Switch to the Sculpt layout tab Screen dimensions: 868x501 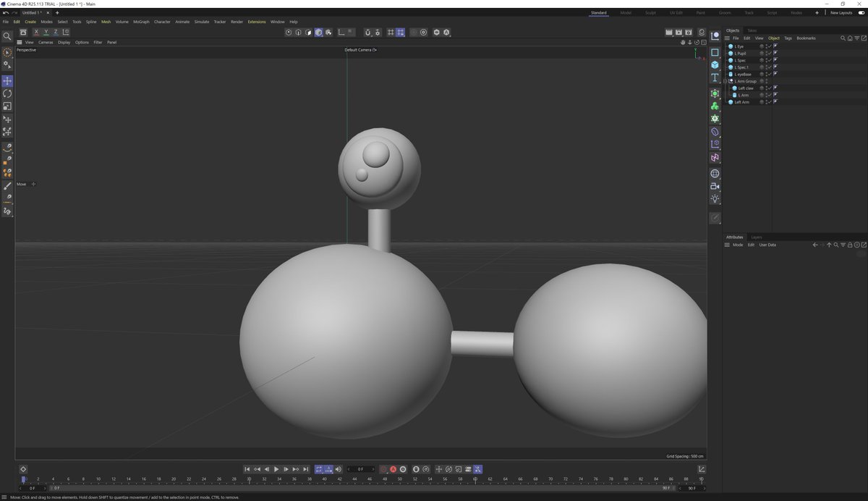pos(650,12)
